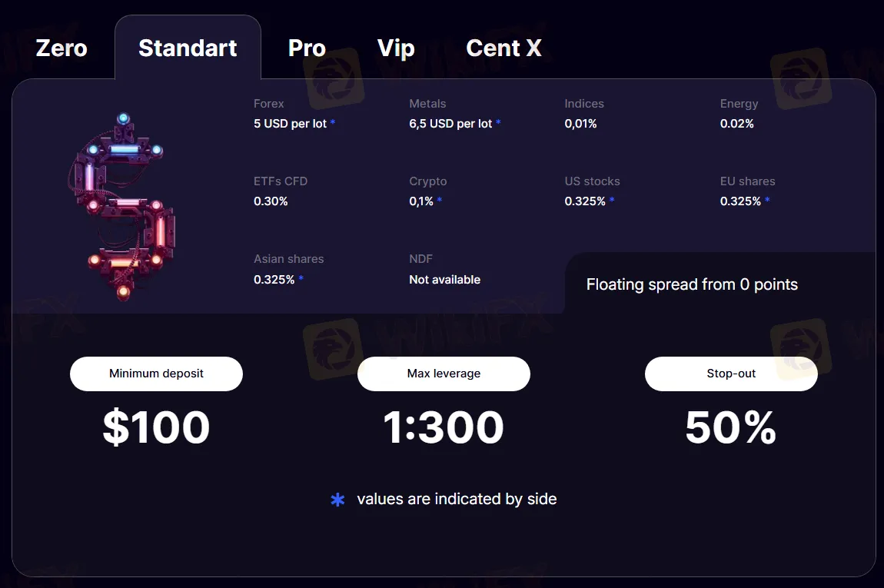Click the Max leverage pill button

pos(444,374)
